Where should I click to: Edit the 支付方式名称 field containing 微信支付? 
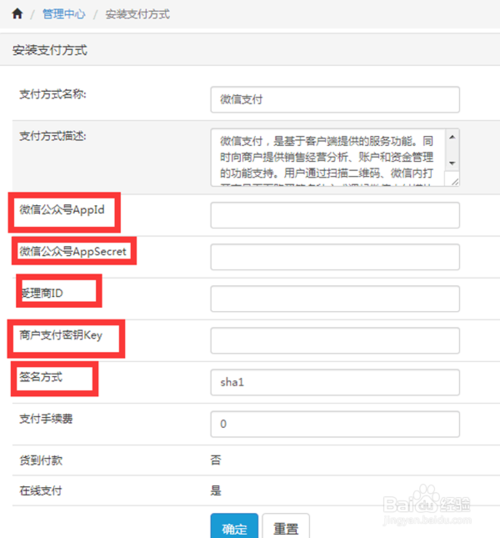coord(335,100)
